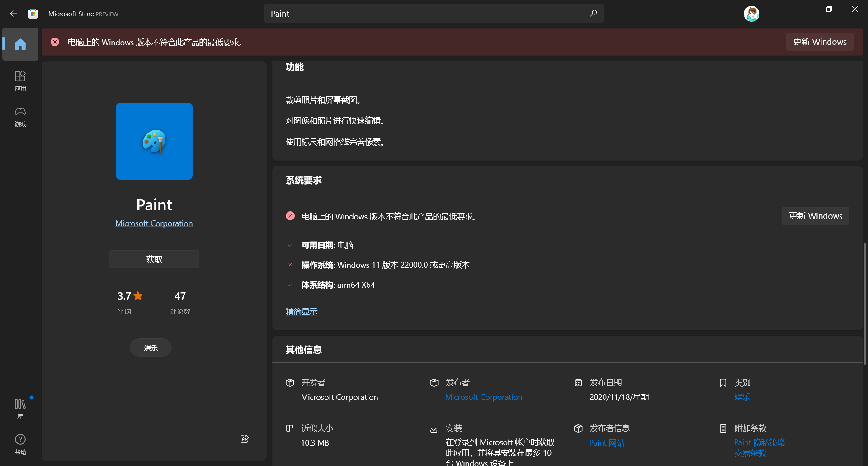Click the 娱乐 category tag chip
Viewport: 868px width, 466px height.
151,347
